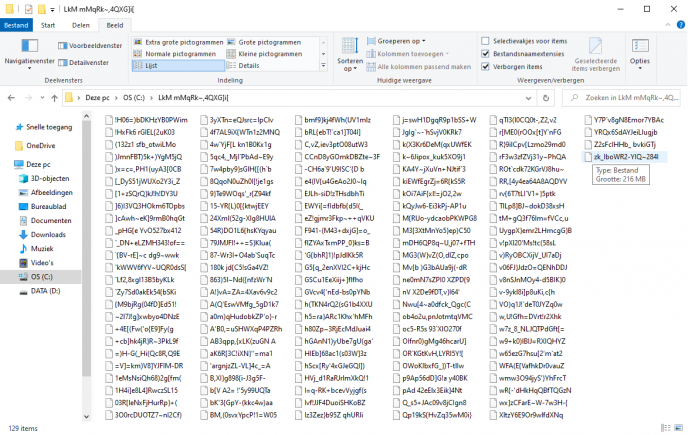The width and height of the screenshot is (688, 435).
Task: Switch to Details layout
Action: click(243, 65)
